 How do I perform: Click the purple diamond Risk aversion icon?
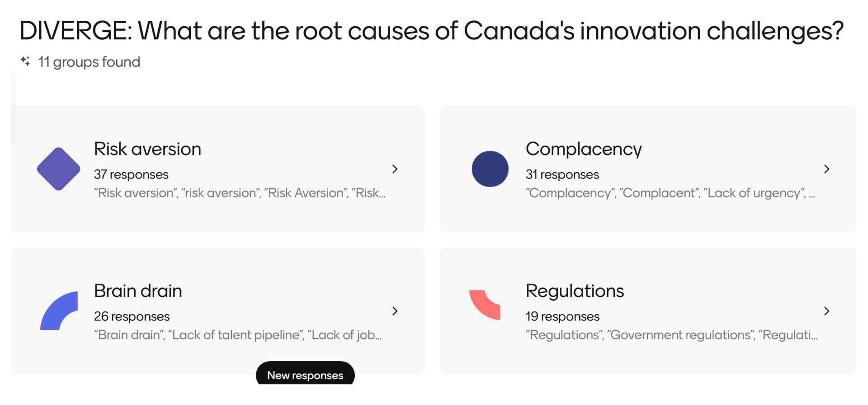click(58, 169)
